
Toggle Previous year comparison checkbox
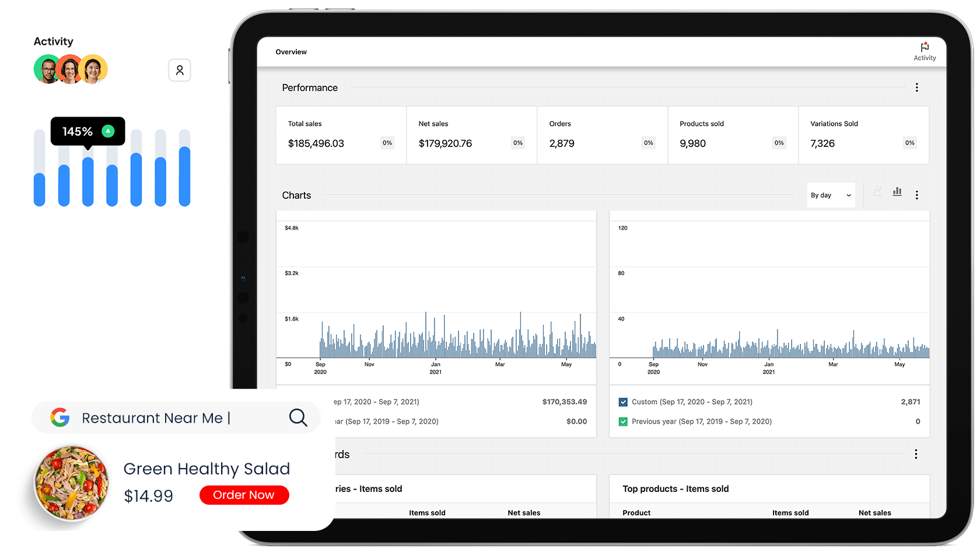[x=623, y=421]
